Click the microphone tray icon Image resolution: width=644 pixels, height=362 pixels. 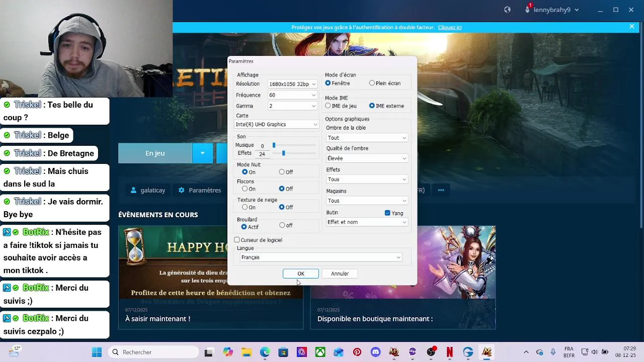pyautogui.click(x=553, y=352)
